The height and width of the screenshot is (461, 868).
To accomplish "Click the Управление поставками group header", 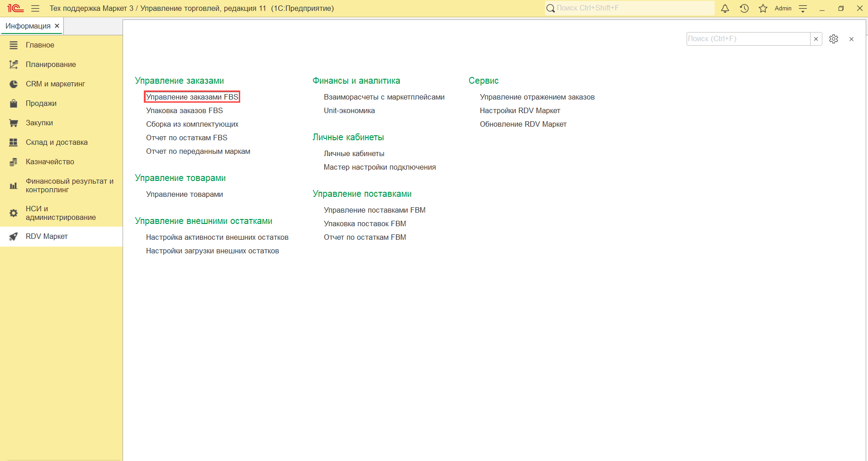I will 362,194.
